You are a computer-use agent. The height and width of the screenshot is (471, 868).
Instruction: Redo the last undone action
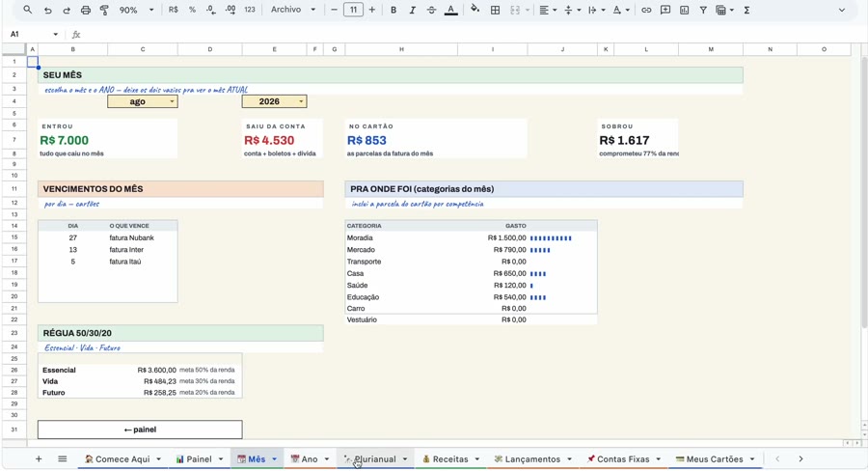tap(67, 10)
